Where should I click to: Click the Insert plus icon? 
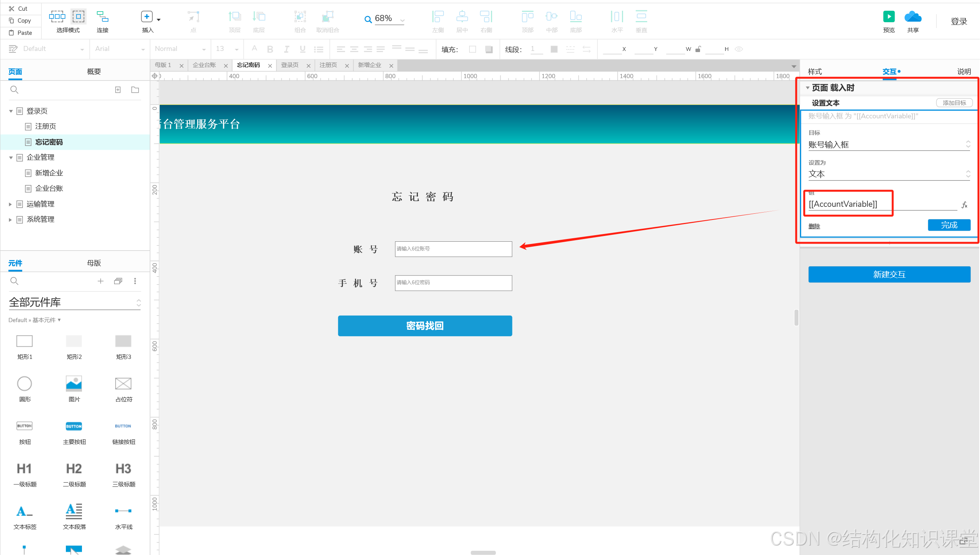(x=147, y=17)
